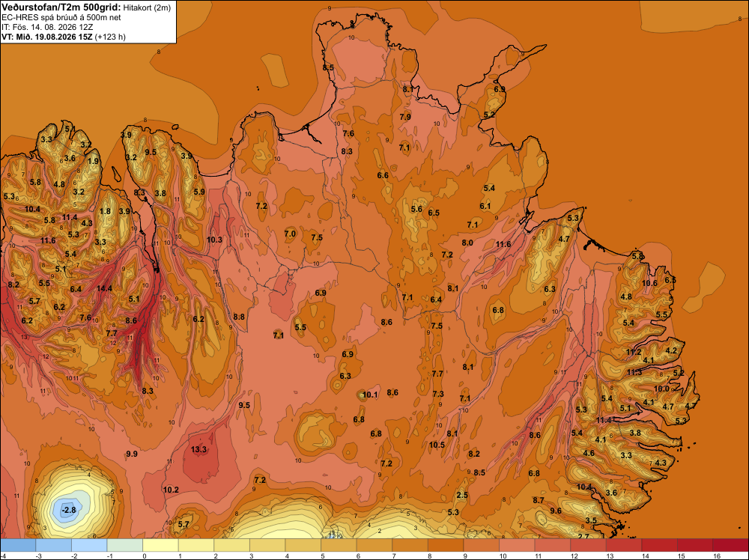The height and width of the screenshot is (560, 749).
Task: Click the '1.8' temperature value
Action: coord(105,211)
